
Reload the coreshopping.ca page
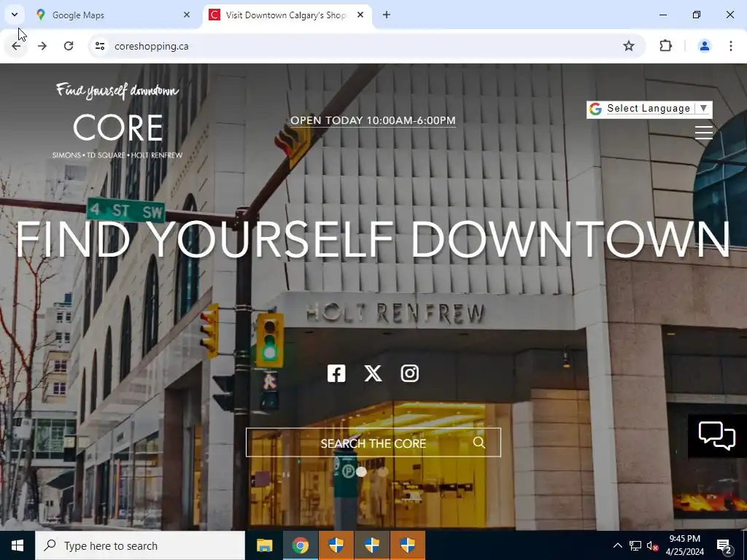tap(69, 46)
